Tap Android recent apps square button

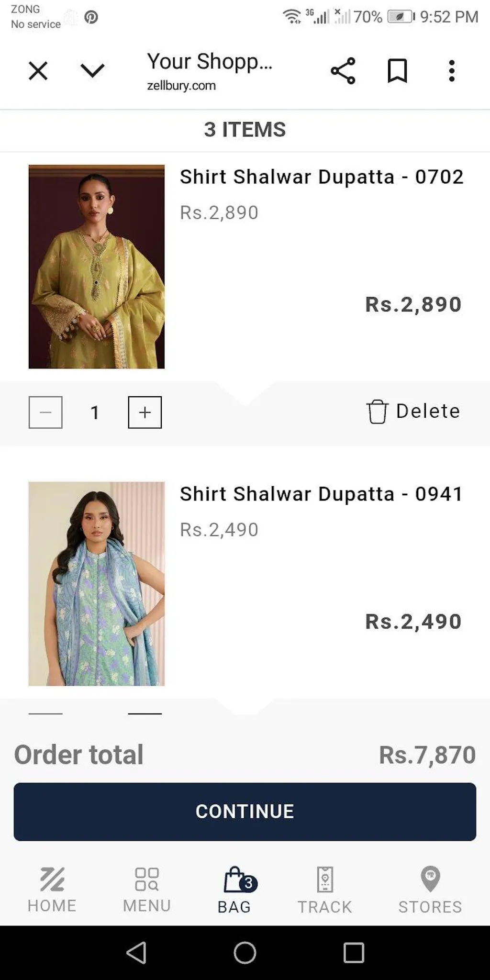[x=354, y=952]
